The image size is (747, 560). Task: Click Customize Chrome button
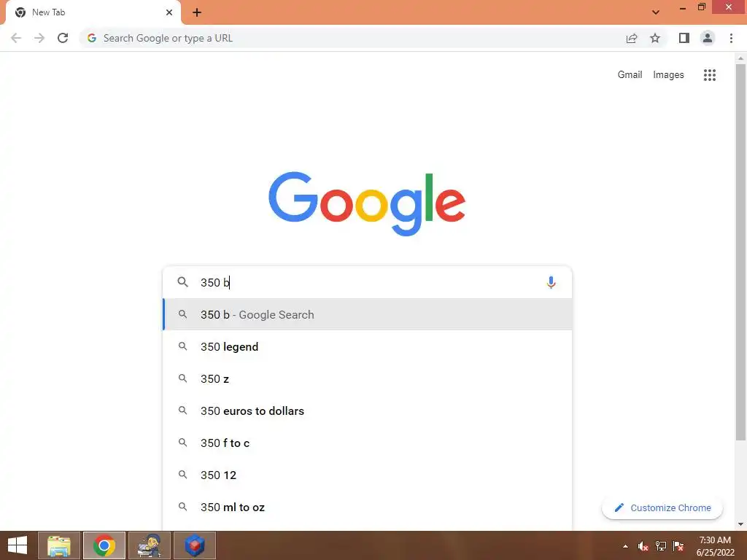pos(662,507)
